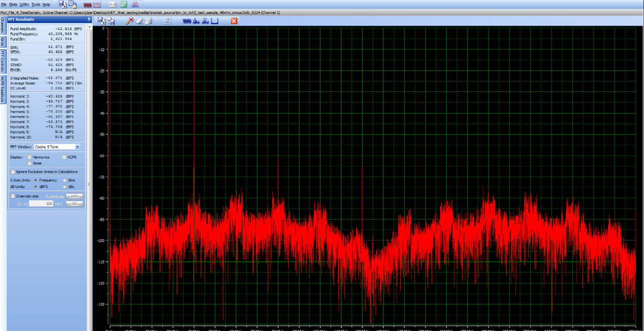Open the FFT Controls vertical tab
Image resolution: width=644 pixels, height=331 pixels.
point(2,61)
